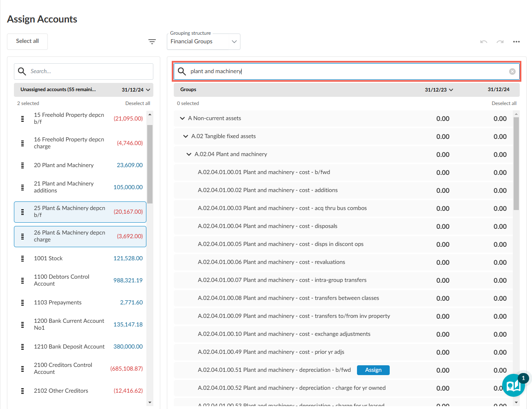This screenshot has height=409, width=532.
Task: Select A.02.04.01.00.02 Plant and machinery cost additions
Action: 343,190
